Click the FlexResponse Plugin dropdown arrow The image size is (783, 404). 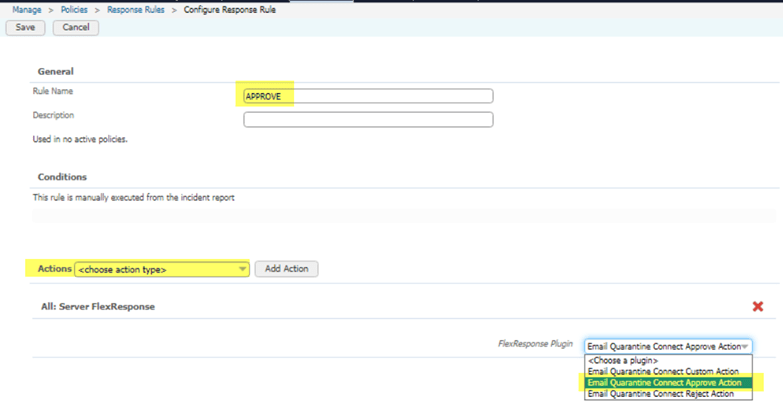pyautogui.click(x=745, y=346)
